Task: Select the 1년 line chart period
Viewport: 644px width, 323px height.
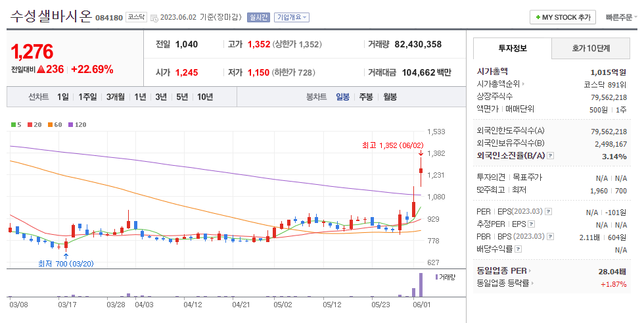Action: pos(140,97)
